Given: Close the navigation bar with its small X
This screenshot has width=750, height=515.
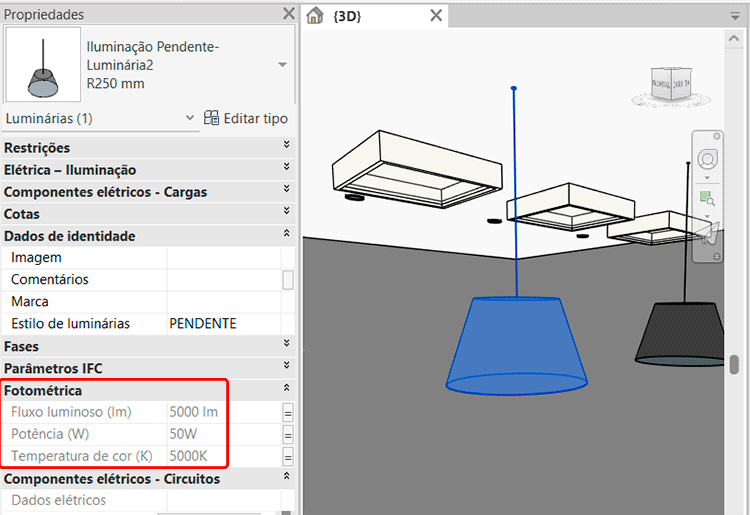Looking at the screenshot, I should click(x=717, y=138).
